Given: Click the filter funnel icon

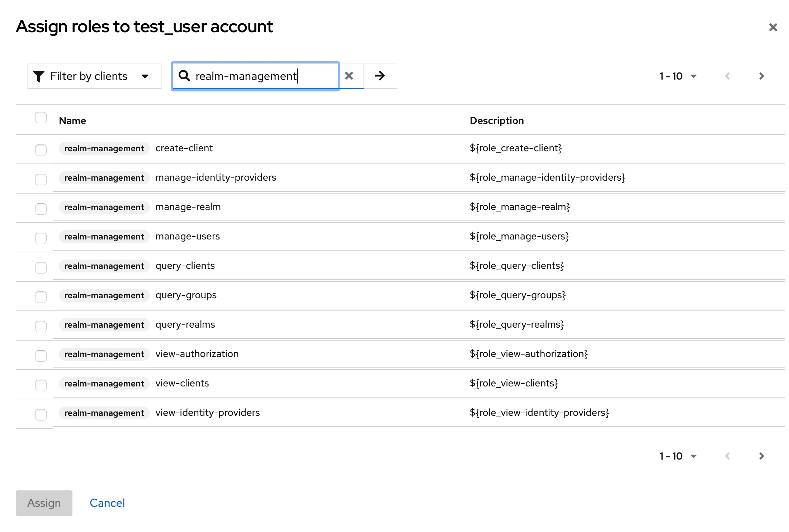Looking at the screenshot, I should click(x=38, y=76).
